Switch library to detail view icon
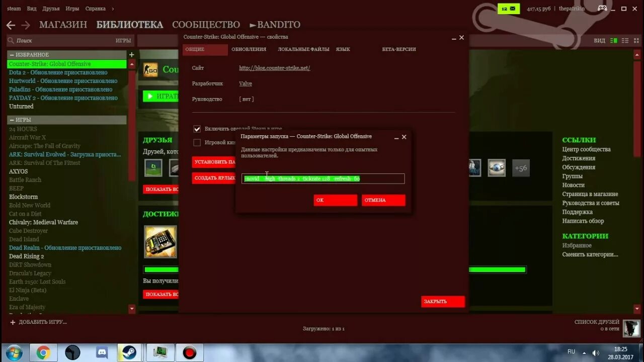Image resolution: width=644 pixels, height=362 pixels. 614,40
